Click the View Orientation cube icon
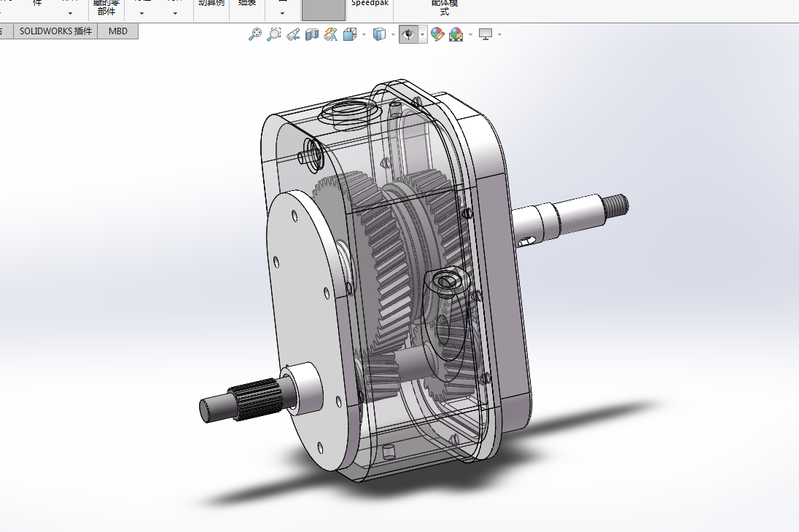This screenshot has width=799, height=532. coord(350,35)
